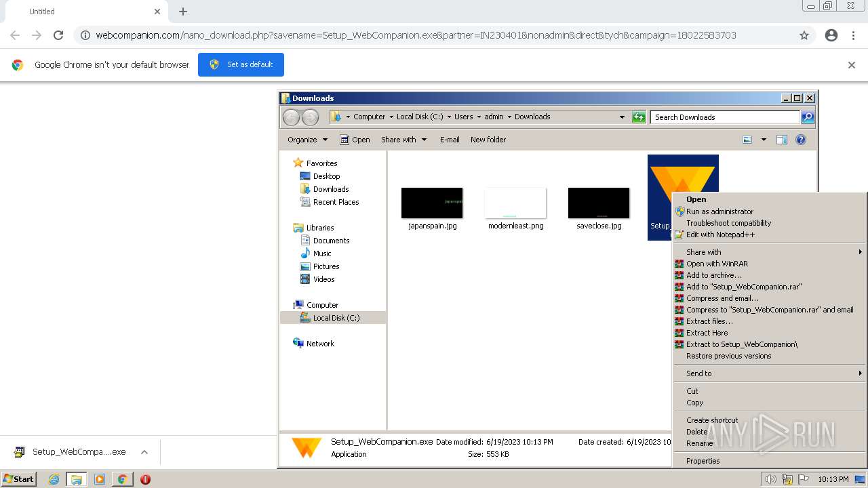This screenshot has width=868, height=488.
Task: Choose Copy from the context menu
Action: coord(770,403)
